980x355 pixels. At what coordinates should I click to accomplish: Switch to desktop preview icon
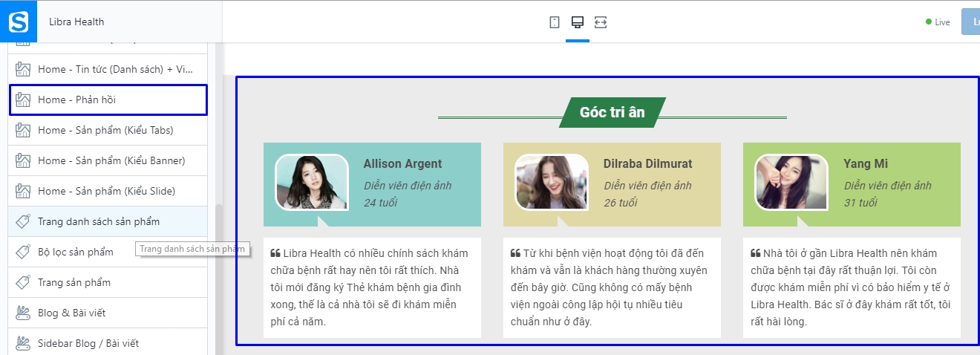pyautogui.click(x=577, y=22)
